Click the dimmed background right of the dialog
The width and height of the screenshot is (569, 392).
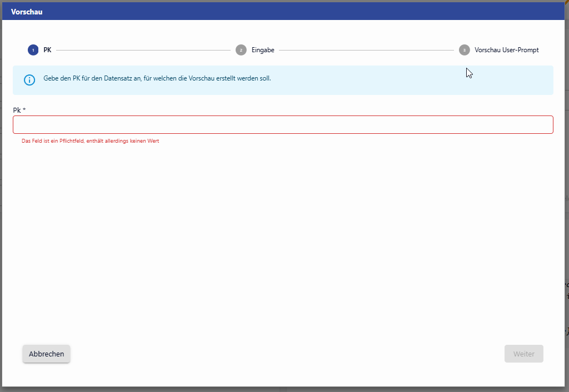click(x=567, y=222)
